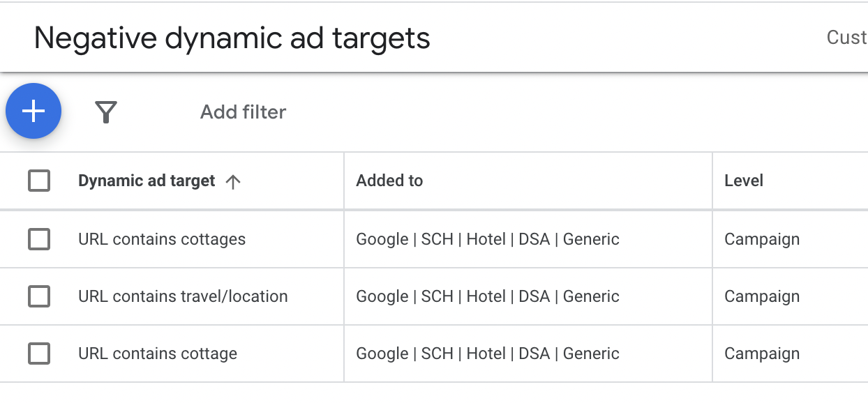
Task: Check the URL contains cottage row
Action: 39,353
